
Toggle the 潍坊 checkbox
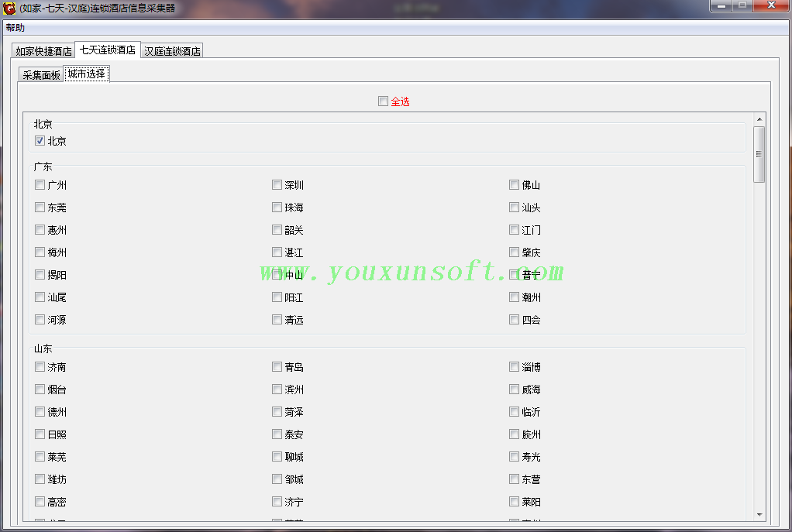pyautogui.click(x=40, y=479)
